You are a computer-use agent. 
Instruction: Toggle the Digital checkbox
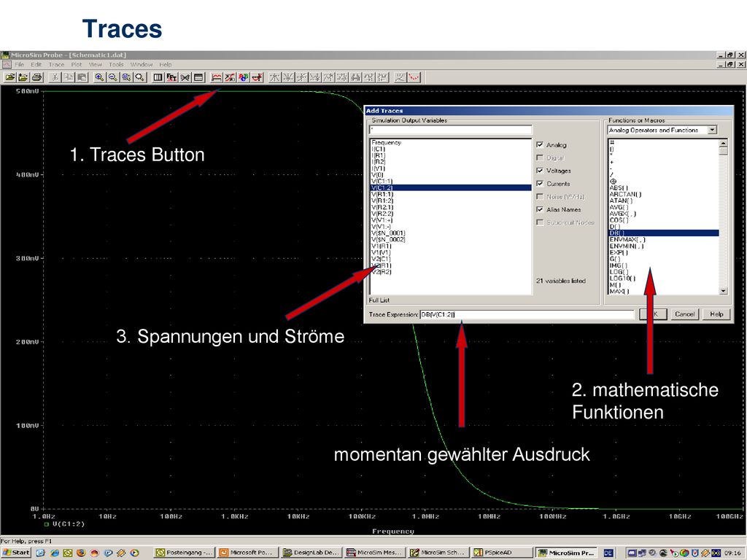(x=540, y=157)
